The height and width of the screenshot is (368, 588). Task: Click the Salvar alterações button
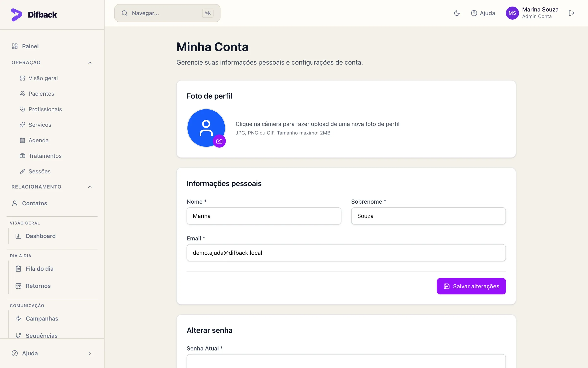(x=471, y=286)
